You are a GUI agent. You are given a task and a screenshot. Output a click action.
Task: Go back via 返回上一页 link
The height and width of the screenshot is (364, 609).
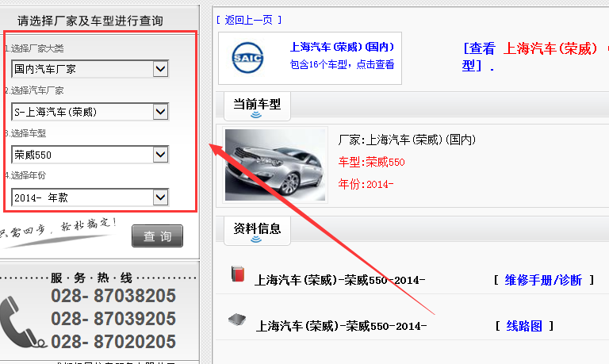[248, 20]
